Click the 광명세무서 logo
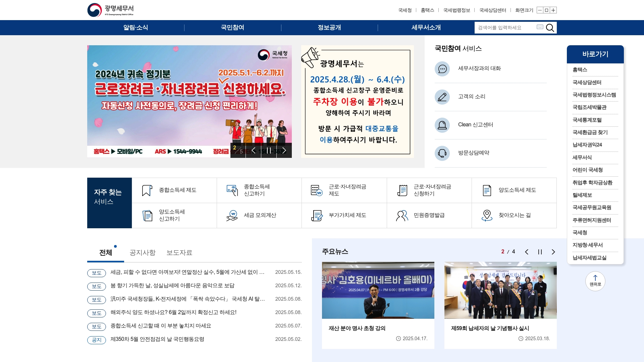The height and width of the screenshot is (362, 644). pyautogui.click(x=110, y=10)
